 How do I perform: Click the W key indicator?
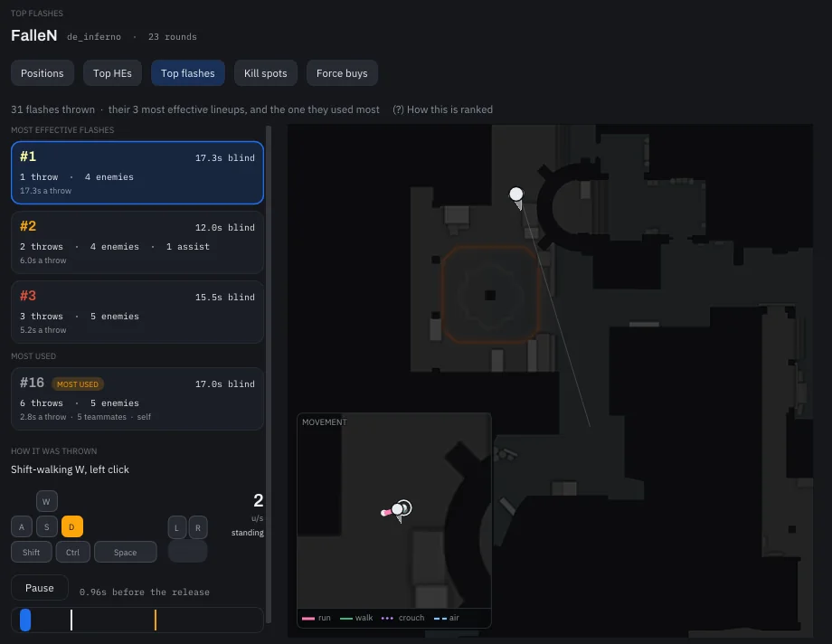[x=47, y=501]
